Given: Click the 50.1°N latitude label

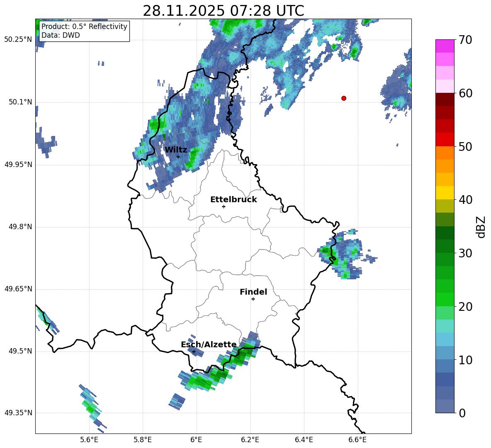Looking at the screenshot, I should [20, 102].
